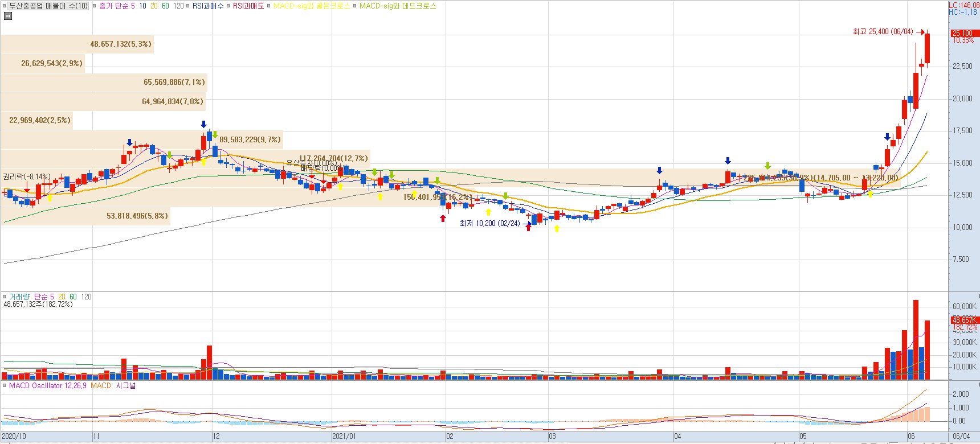The width and height of the screenshot is (980, 444).
Task: Click the inverted red triangle under 권리락(-8.14%)
Action: [x=27, y=190]
